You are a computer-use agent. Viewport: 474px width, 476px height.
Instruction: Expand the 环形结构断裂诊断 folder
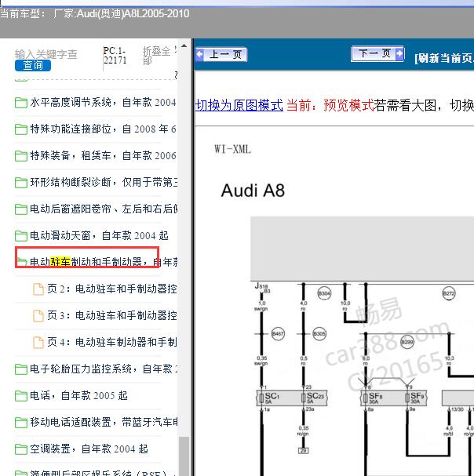(21, 183)
